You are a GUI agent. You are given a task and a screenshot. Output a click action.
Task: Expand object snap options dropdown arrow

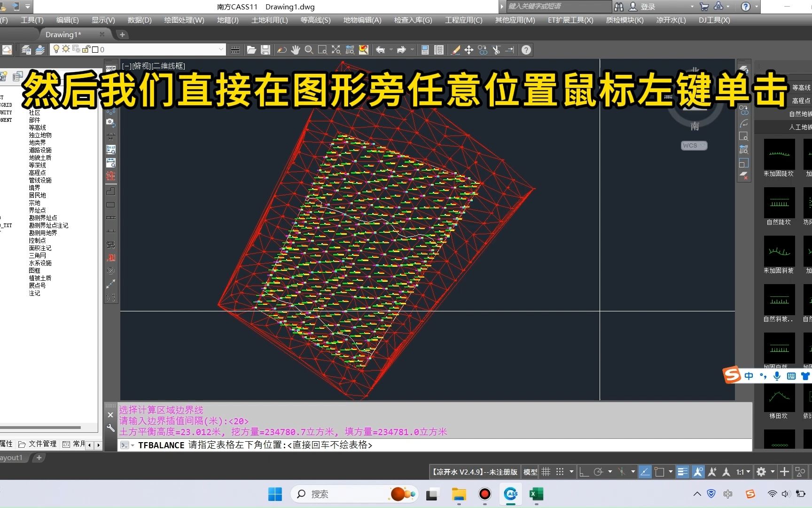(x=671, y=472)
